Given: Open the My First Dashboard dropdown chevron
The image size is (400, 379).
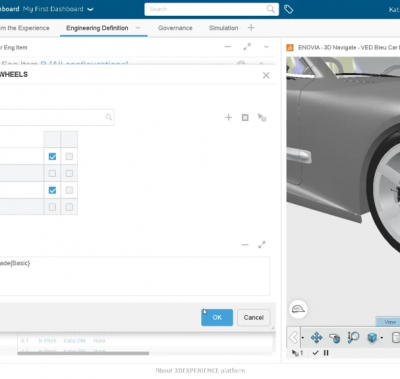Looking at the screenshot, I should click(90, 9).
